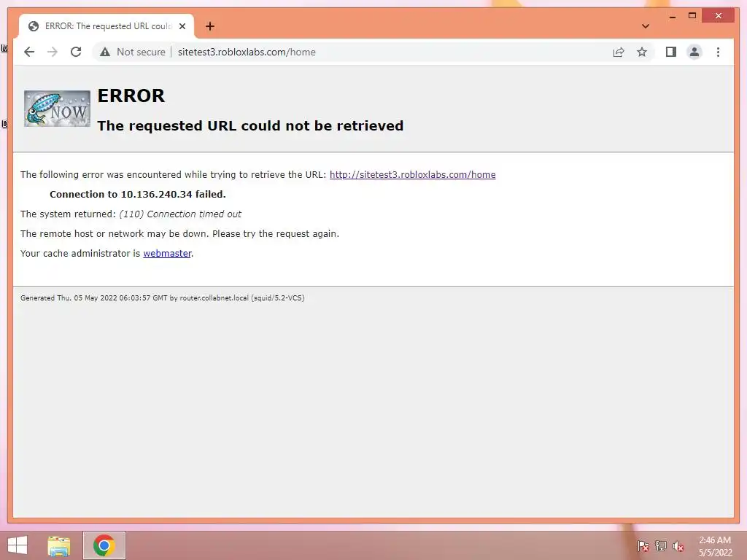Image resolution: width=747 pixels, height=560 pixels.
Task: Click "(110) Connection timed out" text
Action: tap(180, 214)
